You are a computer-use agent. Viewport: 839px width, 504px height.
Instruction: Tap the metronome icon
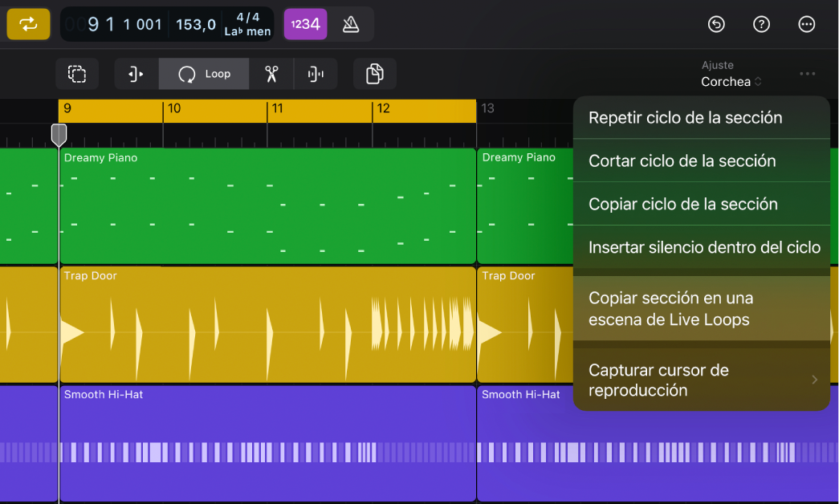pyautogui.click(x=348, y=24)
